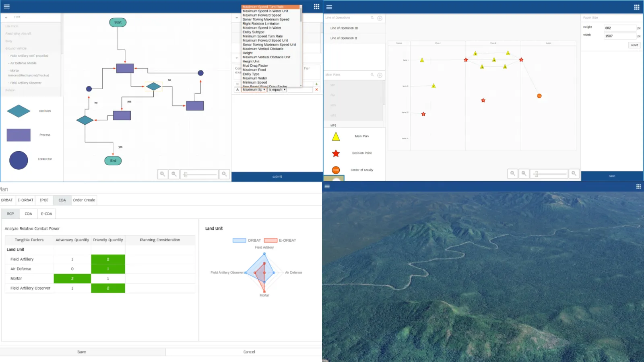Choose 'Maximum Forward Speed' from the list
This screenshot has height=362, width=644.
[262, 15]
